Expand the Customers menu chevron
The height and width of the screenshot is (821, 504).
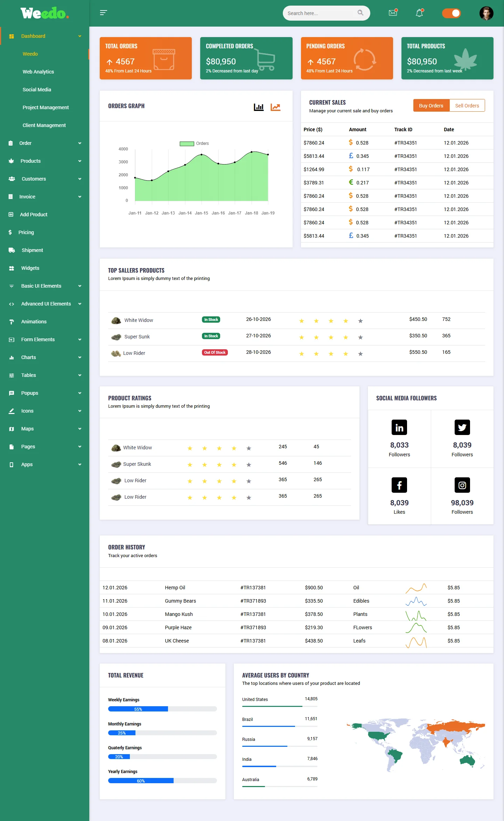pyautogui.click(x=80, y=179)
